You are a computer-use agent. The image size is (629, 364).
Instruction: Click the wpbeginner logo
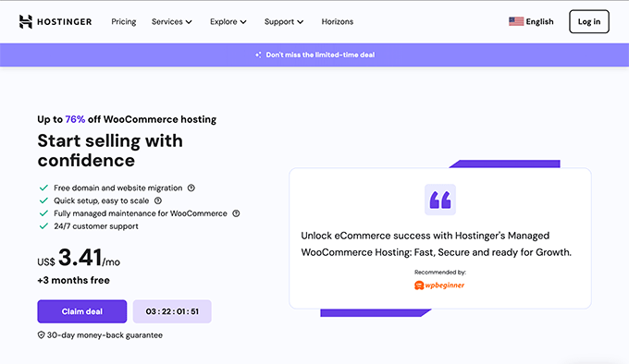[x=439, y=285]
